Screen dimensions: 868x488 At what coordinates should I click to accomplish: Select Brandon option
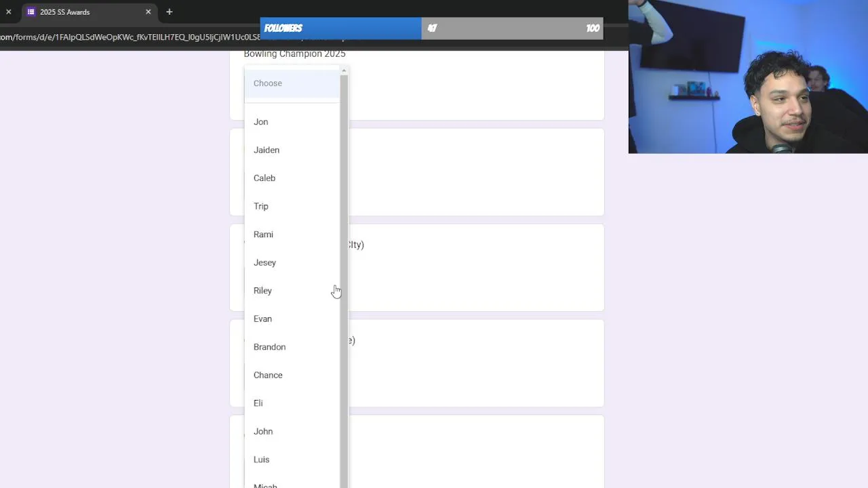[292, 347]
